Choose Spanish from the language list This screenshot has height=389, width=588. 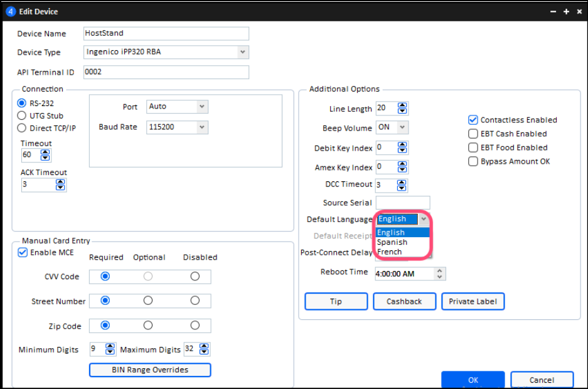point(392,242)
